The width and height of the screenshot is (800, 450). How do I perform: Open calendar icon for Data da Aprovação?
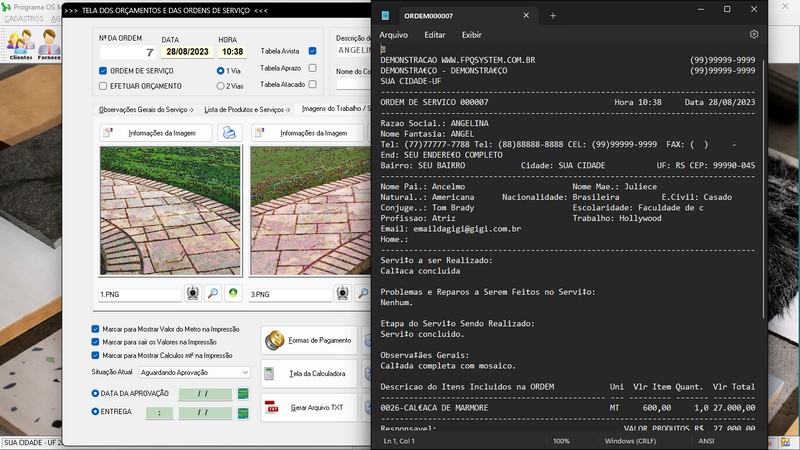(243, 394)
